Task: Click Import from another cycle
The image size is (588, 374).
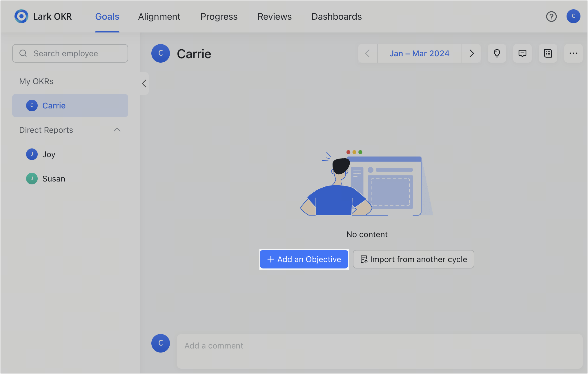Action: pos(413,259)
